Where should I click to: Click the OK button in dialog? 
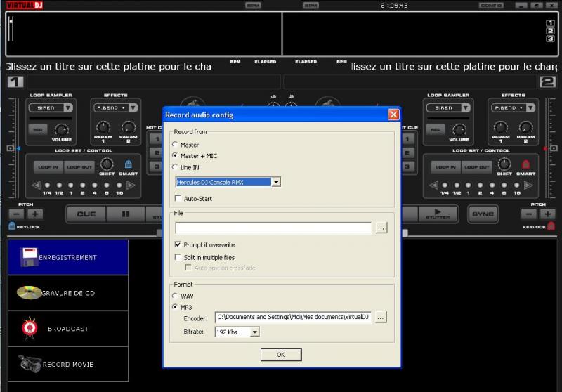(x=280, y=354)
